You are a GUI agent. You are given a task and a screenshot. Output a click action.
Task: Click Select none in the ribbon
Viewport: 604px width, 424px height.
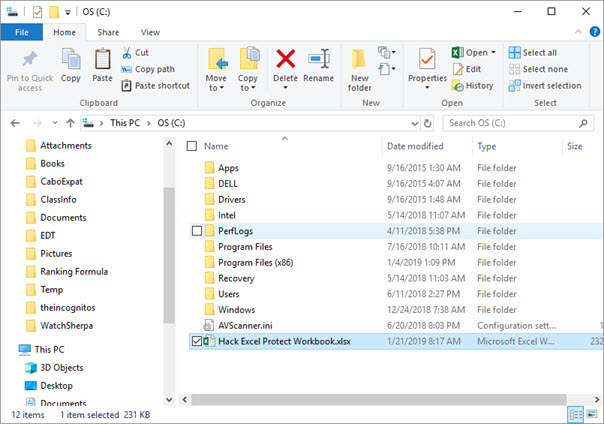pyautogui.click(x=538, y=69)
